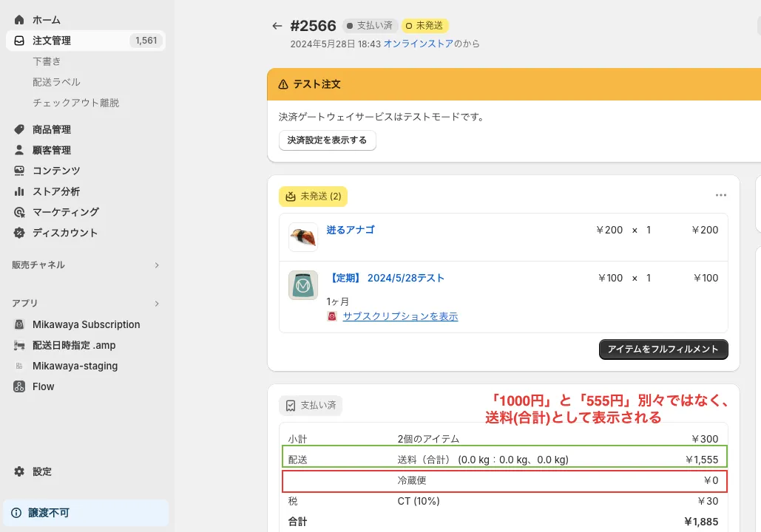Screen dimensions: 761x532
Task: Open the 下書き submenu item
Action: pyautogui.click(x=47, y=61)
